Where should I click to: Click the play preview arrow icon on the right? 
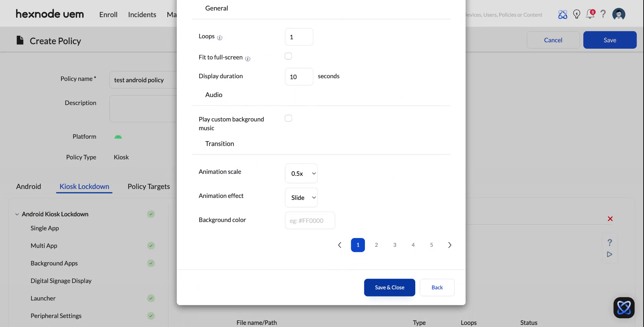click(610, 254)
